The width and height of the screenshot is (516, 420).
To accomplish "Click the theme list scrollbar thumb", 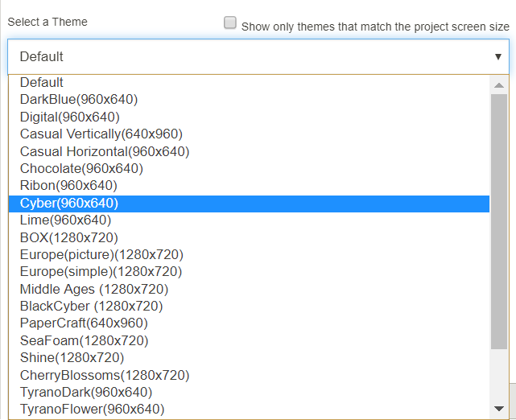I will tap(499, 222).
